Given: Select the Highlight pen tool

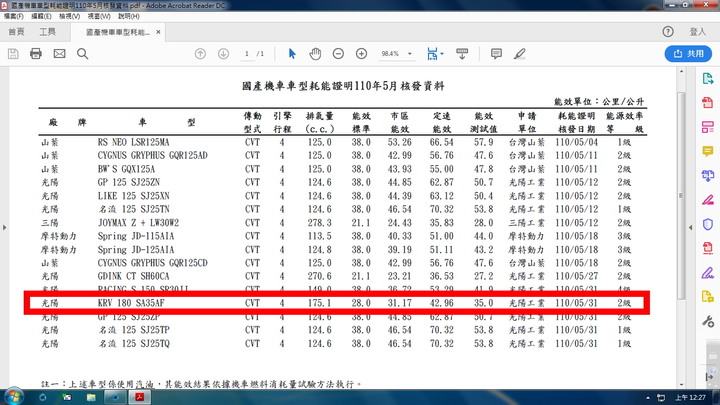Looking at the screenshot, I should click(x=520, y=54).
